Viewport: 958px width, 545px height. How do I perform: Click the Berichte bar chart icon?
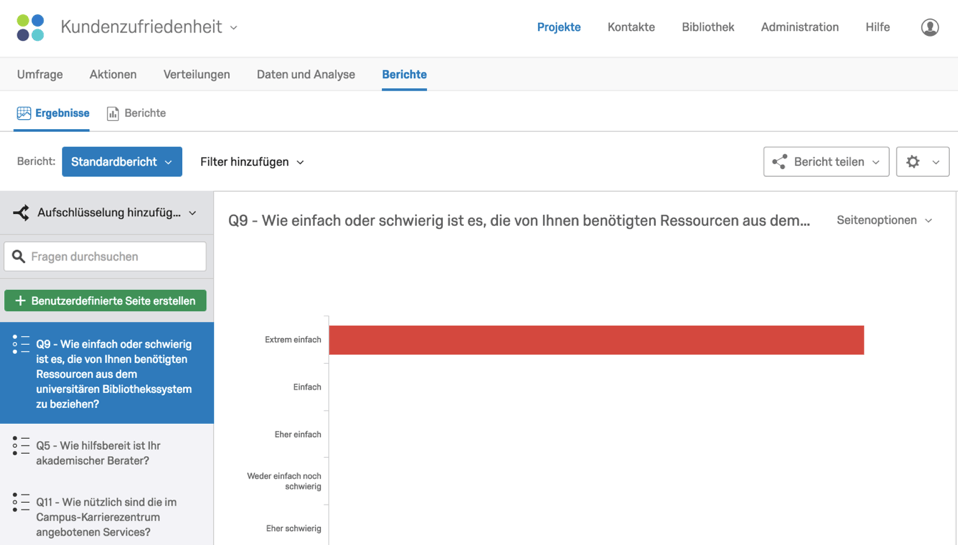pyautogui.click(x=113, y=114)
